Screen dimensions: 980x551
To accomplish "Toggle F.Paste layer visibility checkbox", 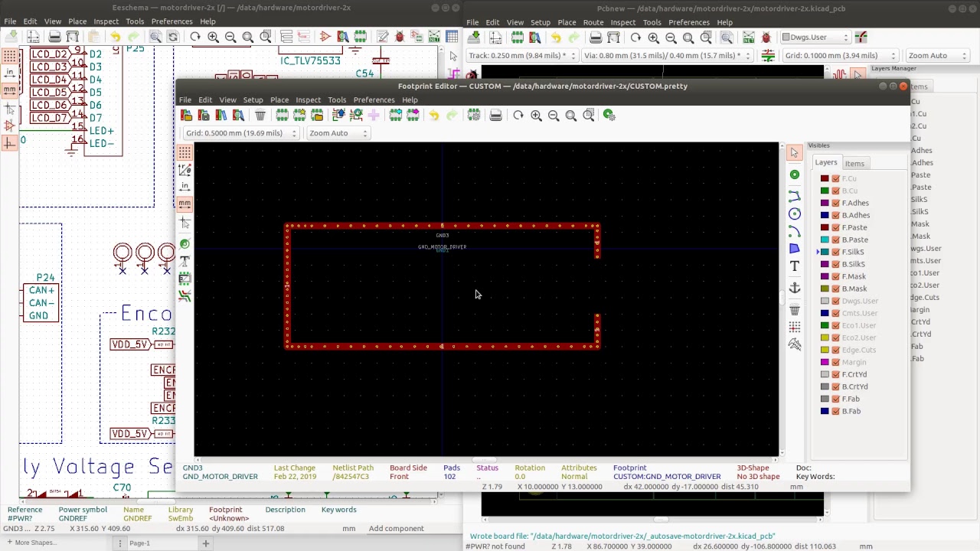I will click(836, 227).
